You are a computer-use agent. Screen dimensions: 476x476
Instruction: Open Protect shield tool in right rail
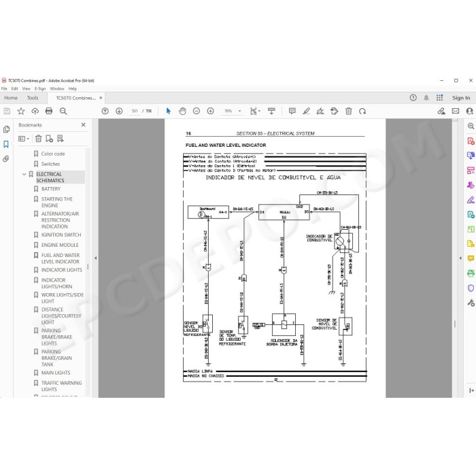click(471, 288)
